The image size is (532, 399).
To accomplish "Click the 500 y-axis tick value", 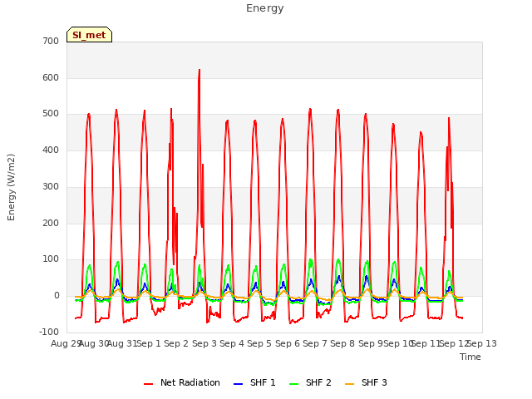I will click(51, 114).
